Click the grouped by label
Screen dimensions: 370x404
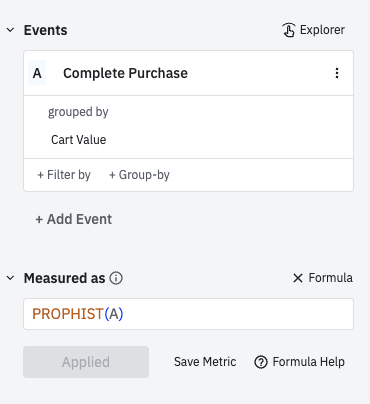[78, 112]
